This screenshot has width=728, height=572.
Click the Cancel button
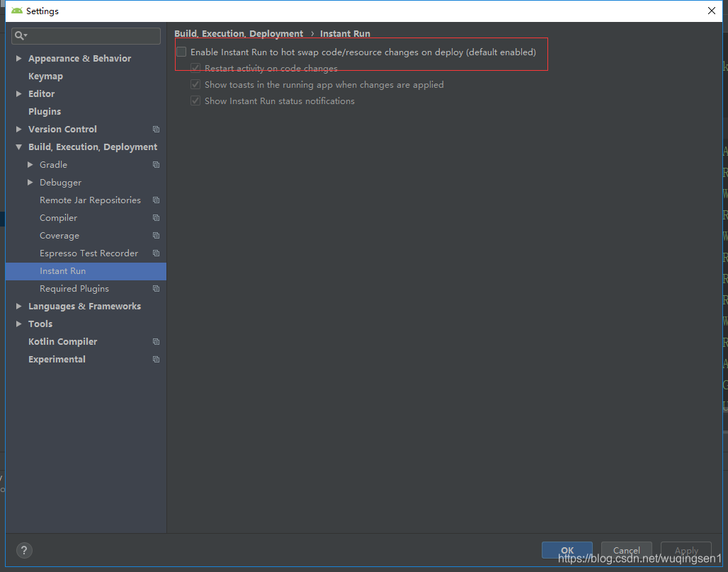point(626,550)
